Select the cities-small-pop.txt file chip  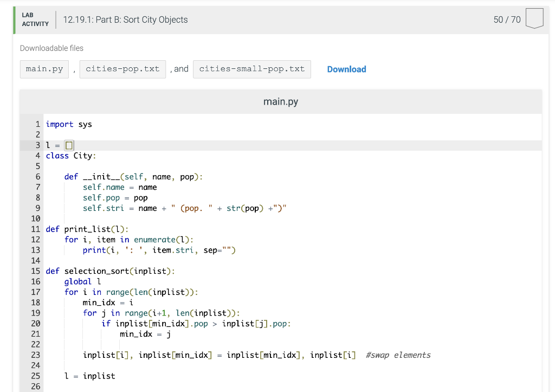(251, 69)
